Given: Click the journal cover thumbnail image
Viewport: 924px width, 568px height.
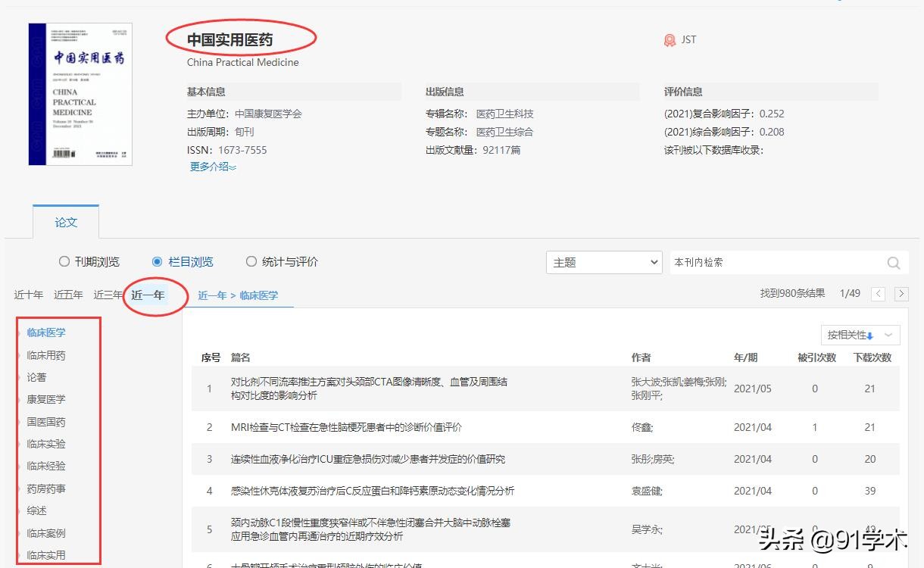Looking at the screenshot, I should (80, 93).
